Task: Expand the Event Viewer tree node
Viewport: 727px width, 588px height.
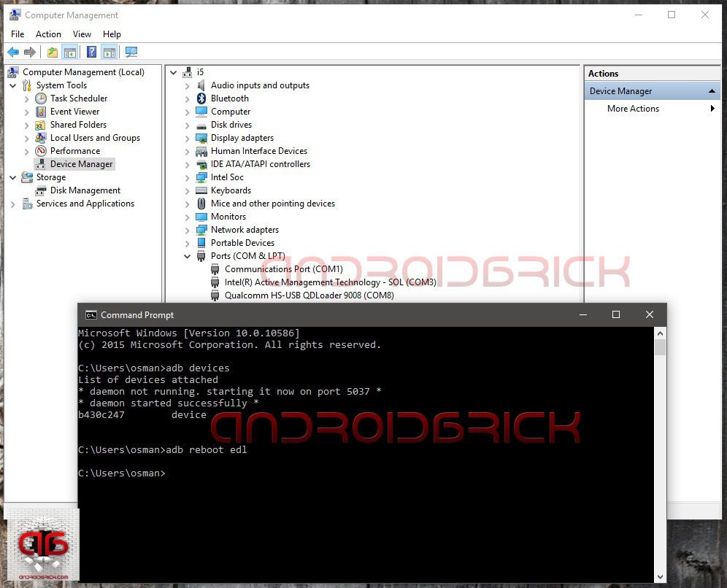Action: [x=27, y=112]
